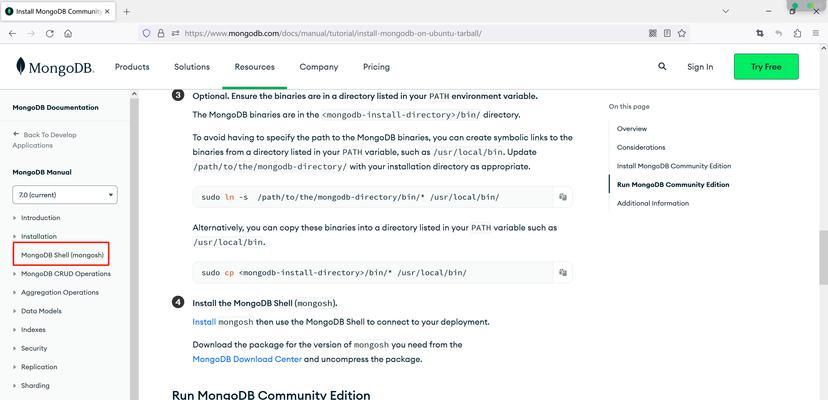
Task: Reload the page with the refresh icon
Action: (x=50, y=33)
